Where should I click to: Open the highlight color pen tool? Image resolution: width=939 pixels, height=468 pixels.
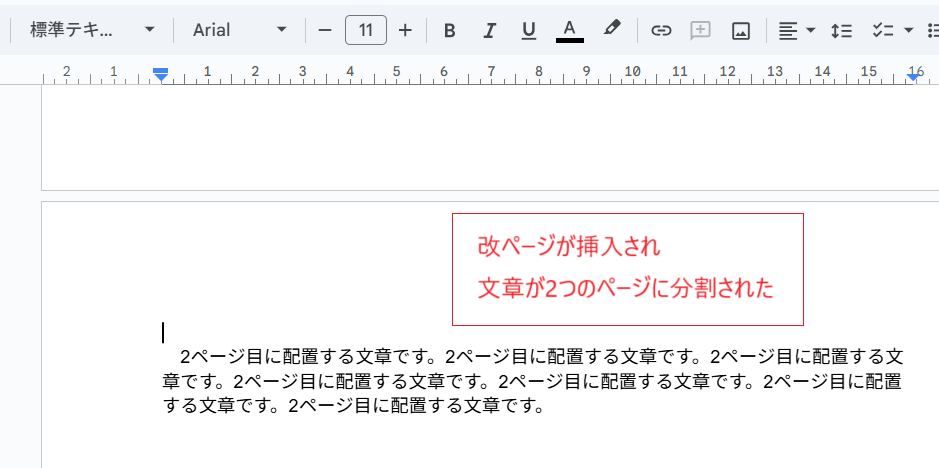pyautogui.click(x=611, y=29)
